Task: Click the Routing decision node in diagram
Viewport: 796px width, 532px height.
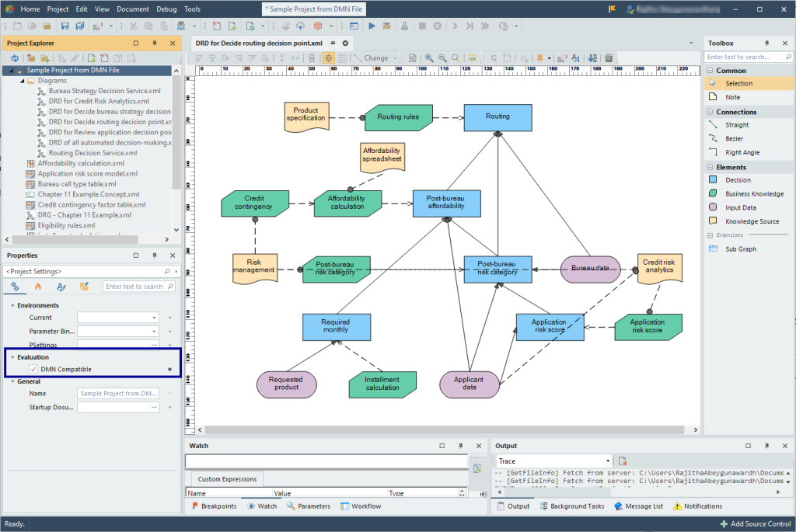Action: point(498,117)
